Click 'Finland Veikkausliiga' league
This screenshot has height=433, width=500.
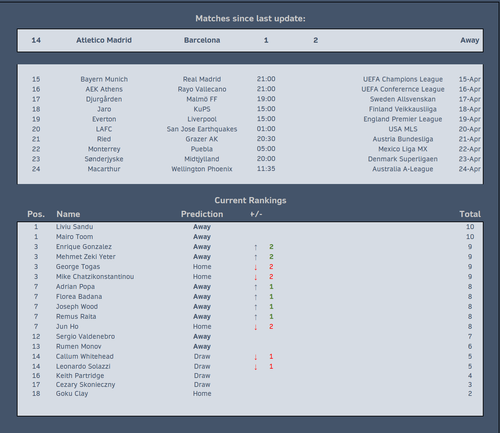tap(403, 109)
